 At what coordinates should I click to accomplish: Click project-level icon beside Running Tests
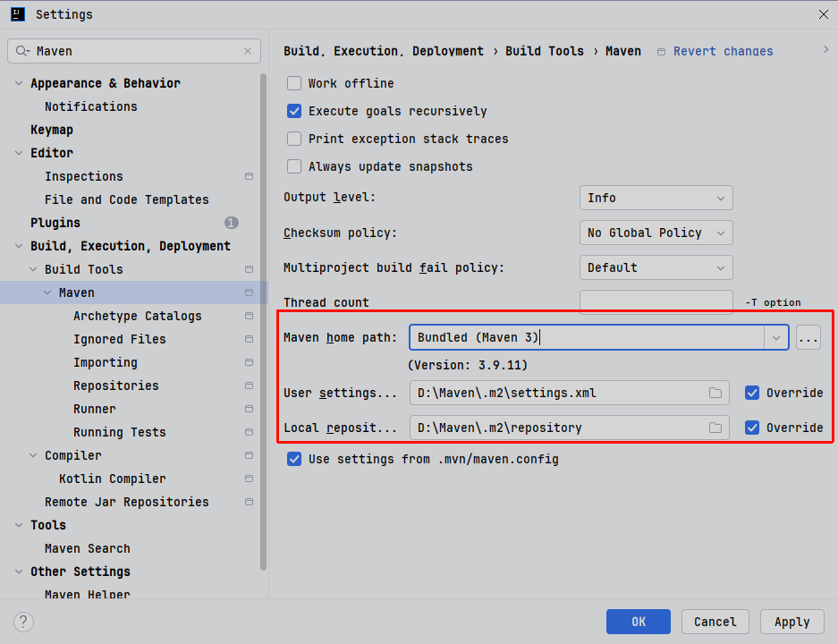[x=249, y=432]
